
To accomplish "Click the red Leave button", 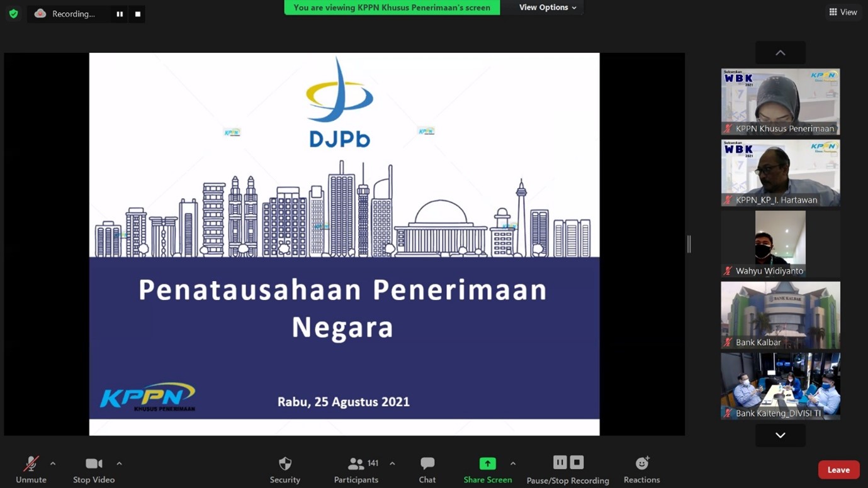I will tap(838, 470).
